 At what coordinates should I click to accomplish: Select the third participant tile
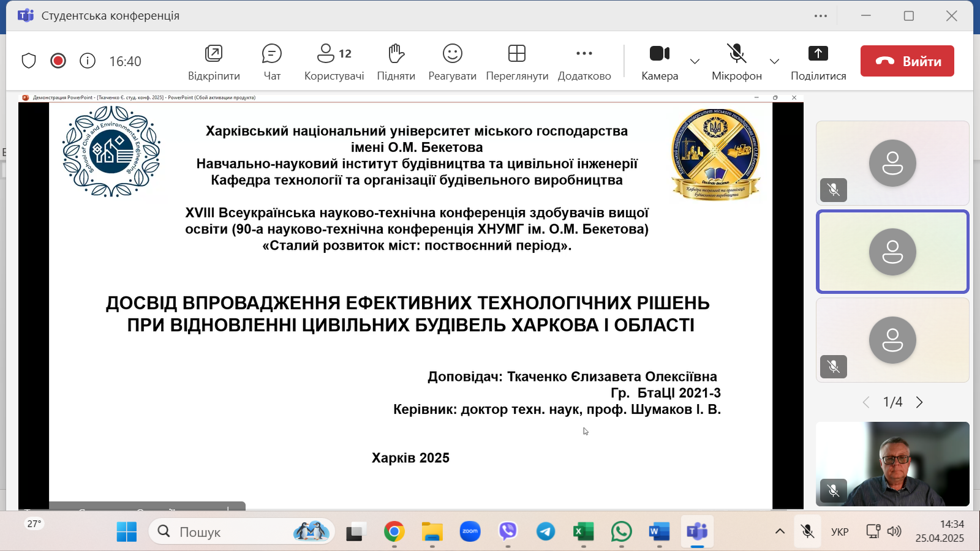892,340
